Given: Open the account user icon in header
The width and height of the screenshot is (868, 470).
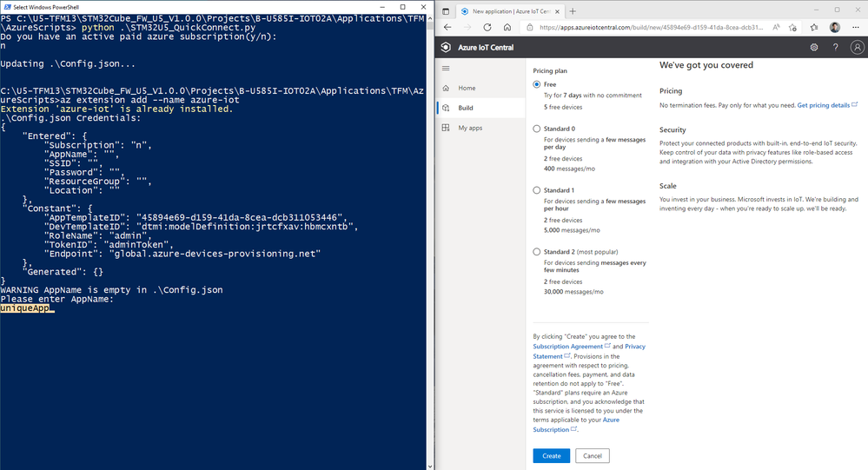Looking at the screenshot, I should coord(857,47).
